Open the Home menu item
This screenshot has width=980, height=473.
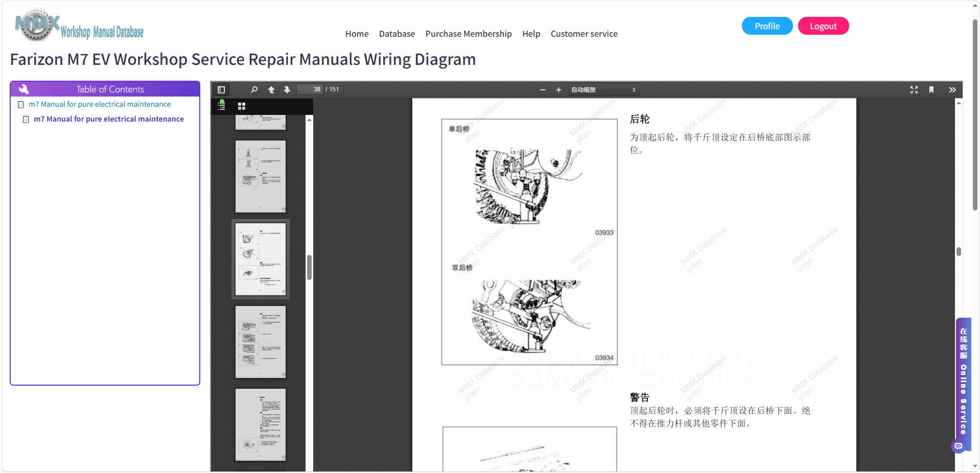[x=357, y=34]
